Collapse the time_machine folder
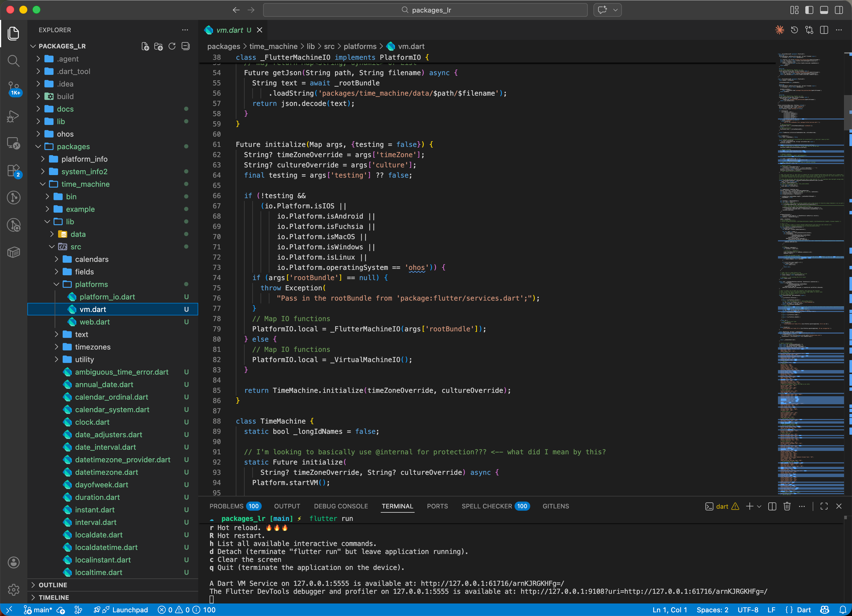 [x=85, y=184]
